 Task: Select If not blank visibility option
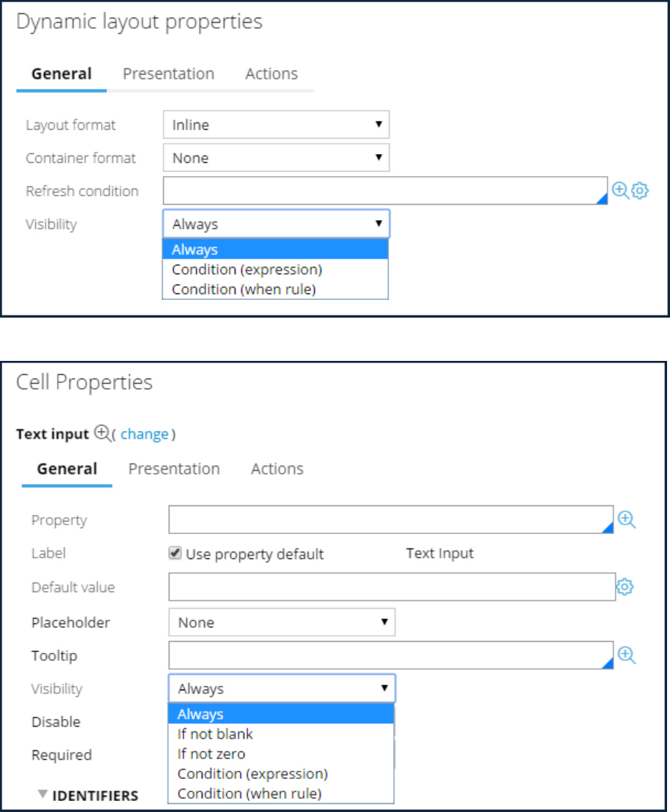[x=215, y=734]
